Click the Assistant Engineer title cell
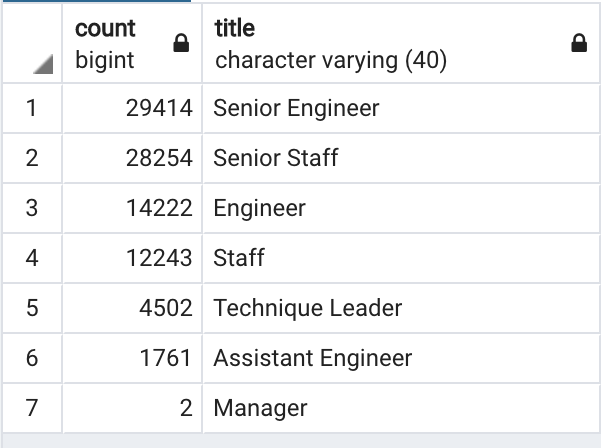 (312, 358)
